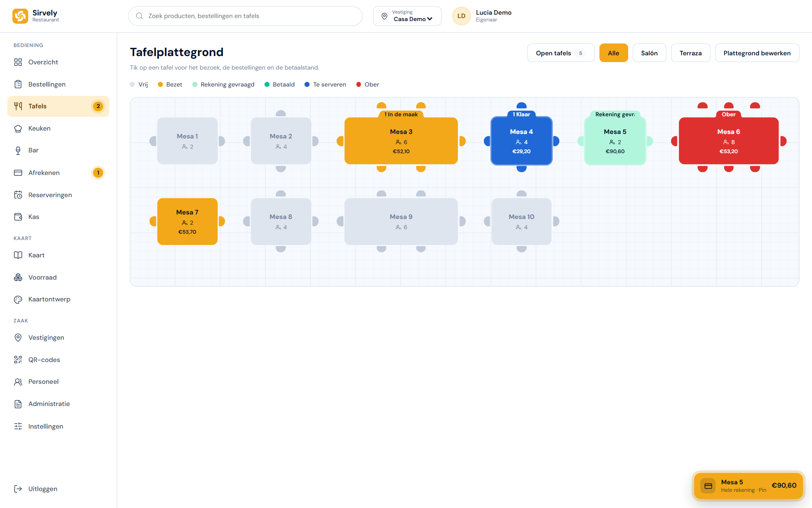Viewport: 812px width, 508px height.
Task: Click the QR-codes icon in sidebar
Action: 18,360
